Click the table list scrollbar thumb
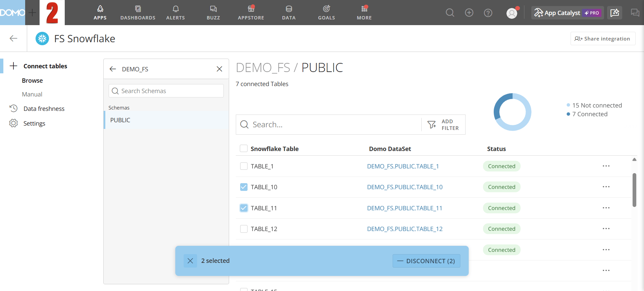This screenshot has height=291, width=644. pos(634,190)
